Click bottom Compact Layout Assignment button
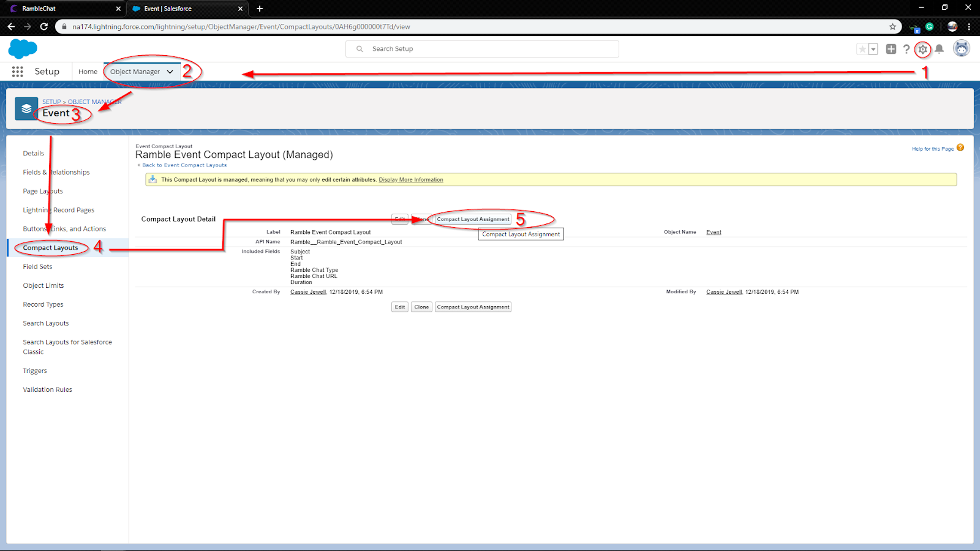Screen dimensions: 980x551 point(473,307)
